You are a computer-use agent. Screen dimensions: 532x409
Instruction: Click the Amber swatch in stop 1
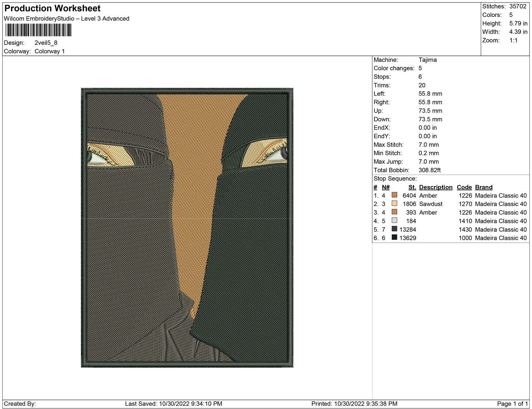(x=394, y=195)
